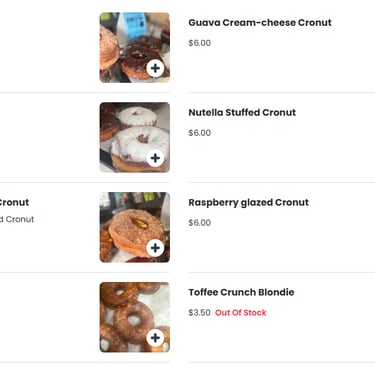Select the Guava Cream-cheese Cronut title

point(260,23)
